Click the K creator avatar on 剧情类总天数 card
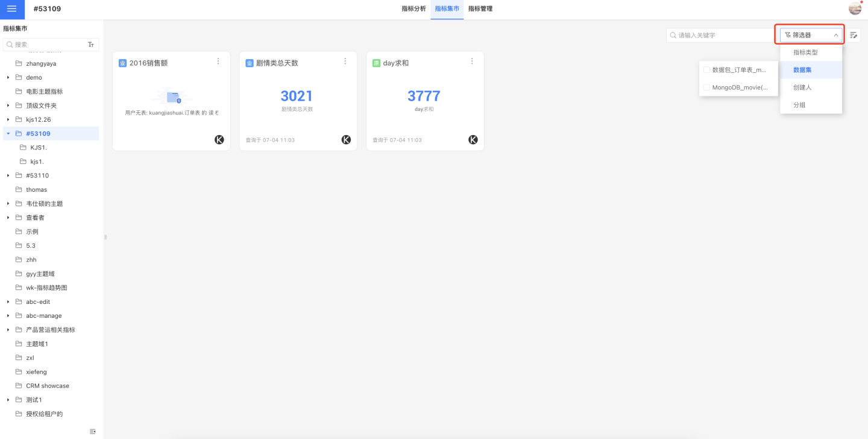The image size is (868, 439). pos(346,140)
